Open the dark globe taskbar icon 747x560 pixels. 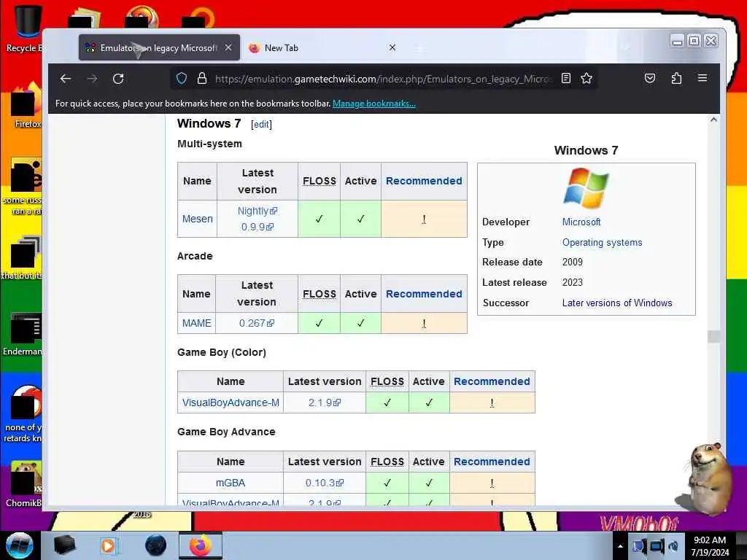coord(156,545)
